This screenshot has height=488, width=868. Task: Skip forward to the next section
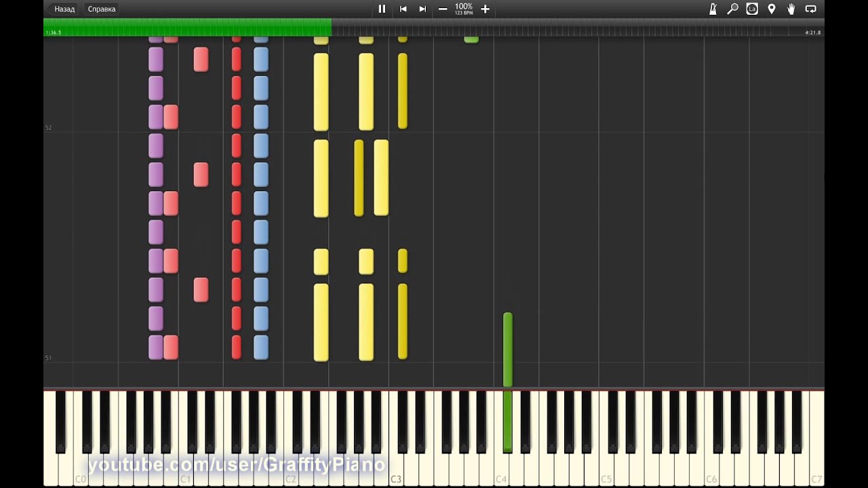tap(422, 9)
